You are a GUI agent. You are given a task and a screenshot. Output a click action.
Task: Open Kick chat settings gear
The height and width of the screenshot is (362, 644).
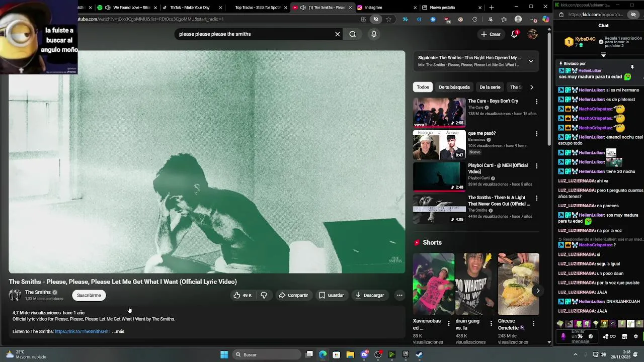[x=635, y=336]
